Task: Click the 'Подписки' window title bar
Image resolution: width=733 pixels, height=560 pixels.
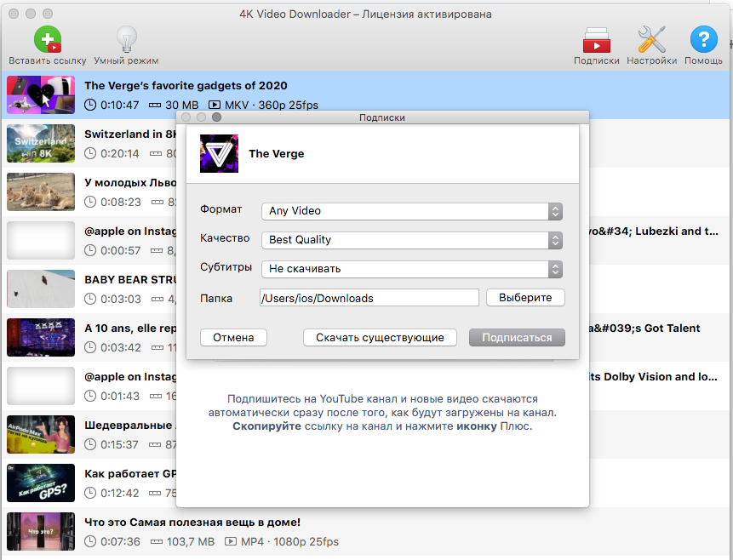Action: click(382, 117)
